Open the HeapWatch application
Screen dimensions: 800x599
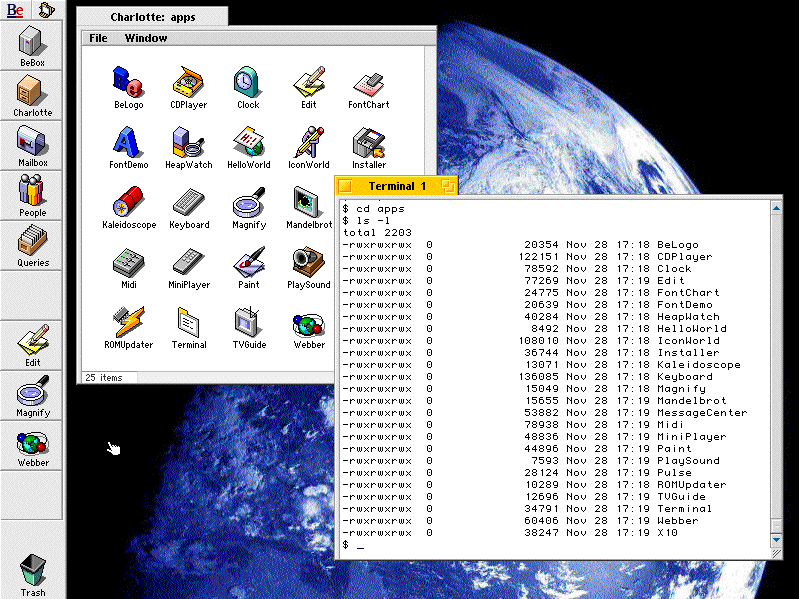tap(188, 142)
